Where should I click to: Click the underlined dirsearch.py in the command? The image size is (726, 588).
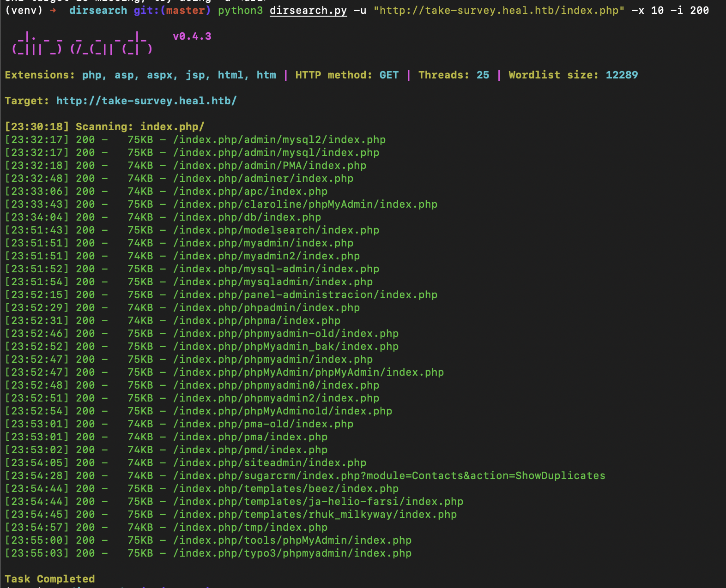308,10
